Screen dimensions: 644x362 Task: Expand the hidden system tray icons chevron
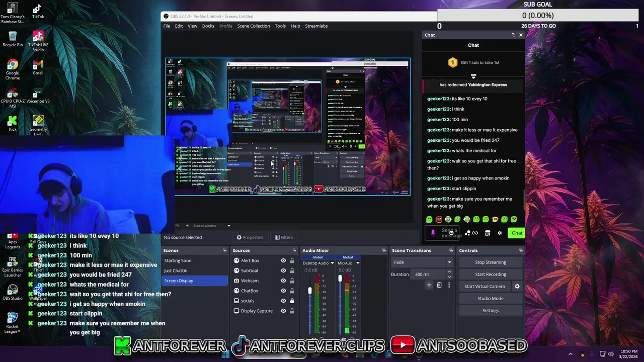click(570, 354)
